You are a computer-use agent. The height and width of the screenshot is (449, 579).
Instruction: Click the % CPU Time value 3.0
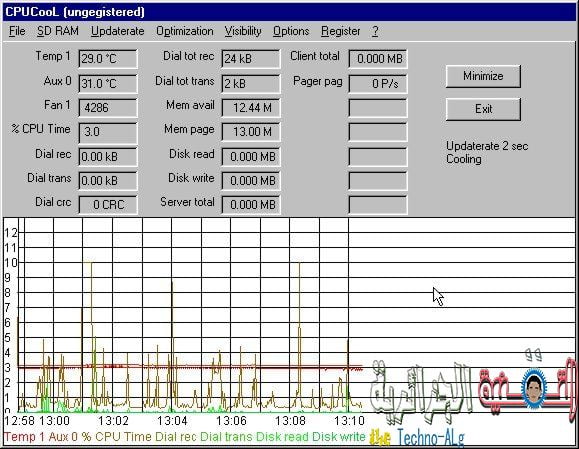pos(108,132)
